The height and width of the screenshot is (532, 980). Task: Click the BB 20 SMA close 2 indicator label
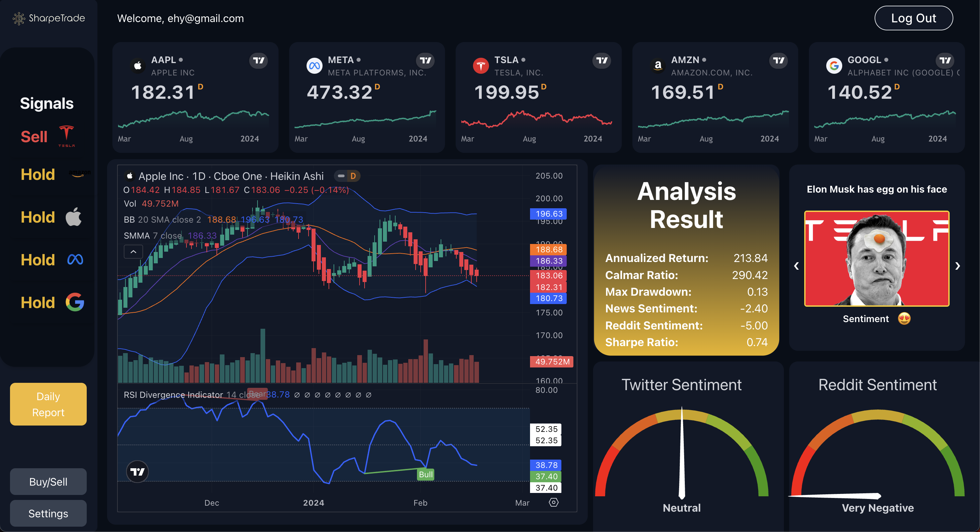[x=162, y=220]
